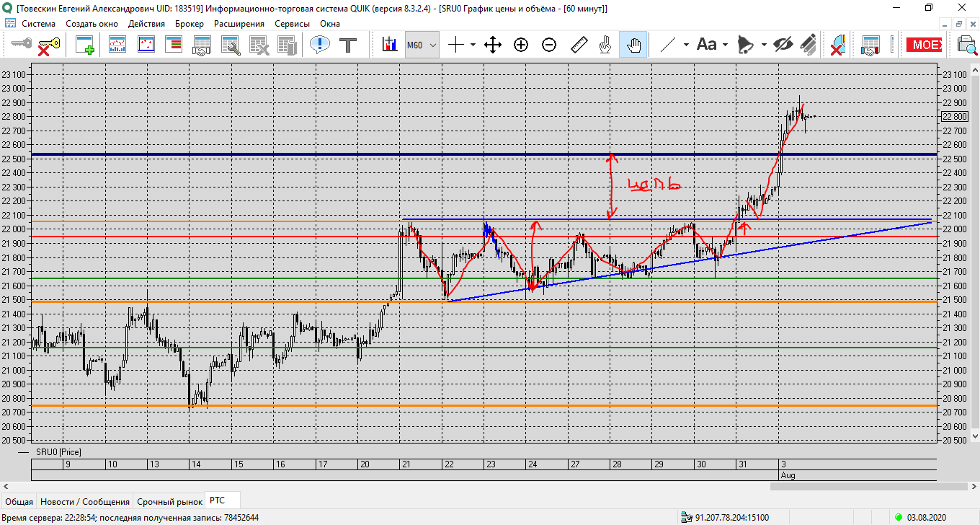Select the РТС tab

pos(216,500)
